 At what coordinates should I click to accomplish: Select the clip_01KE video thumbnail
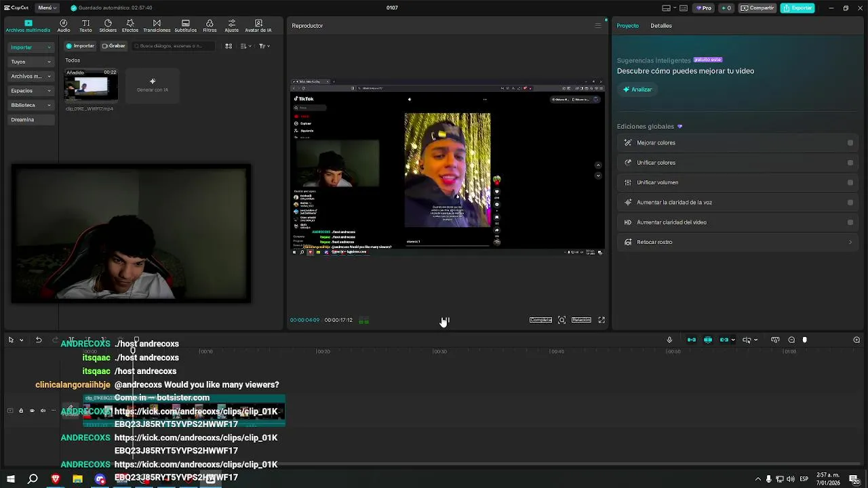point(91,85)
